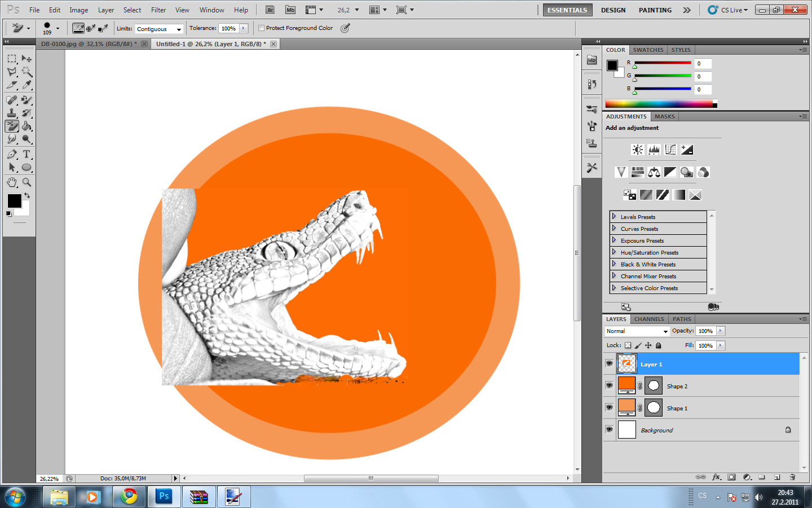Open the layer blend mode dropdown
The height and width of the screenshot is (508, 812).
pos(637,331)
